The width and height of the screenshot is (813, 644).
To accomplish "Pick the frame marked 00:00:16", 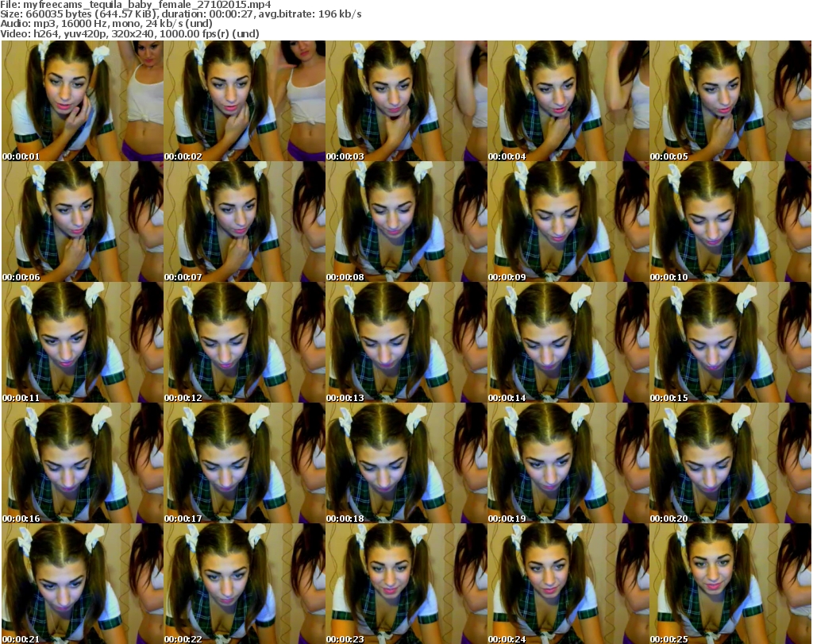I will point(83,463).
